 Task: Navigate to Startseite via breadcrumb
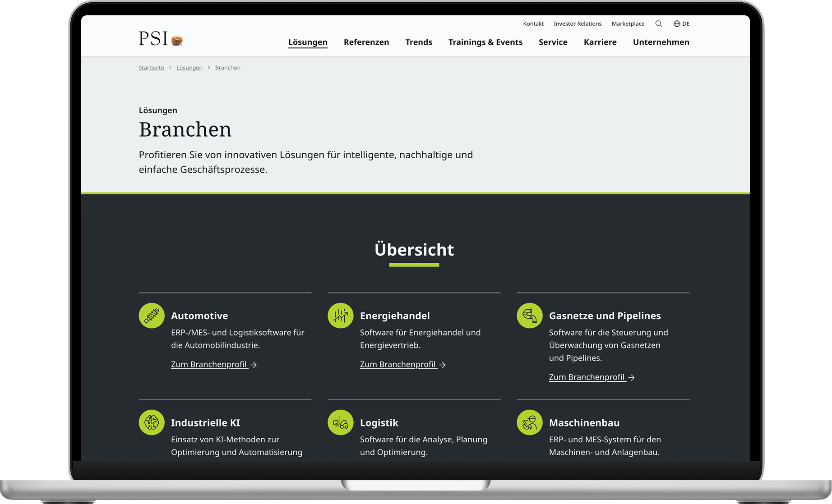151,67
